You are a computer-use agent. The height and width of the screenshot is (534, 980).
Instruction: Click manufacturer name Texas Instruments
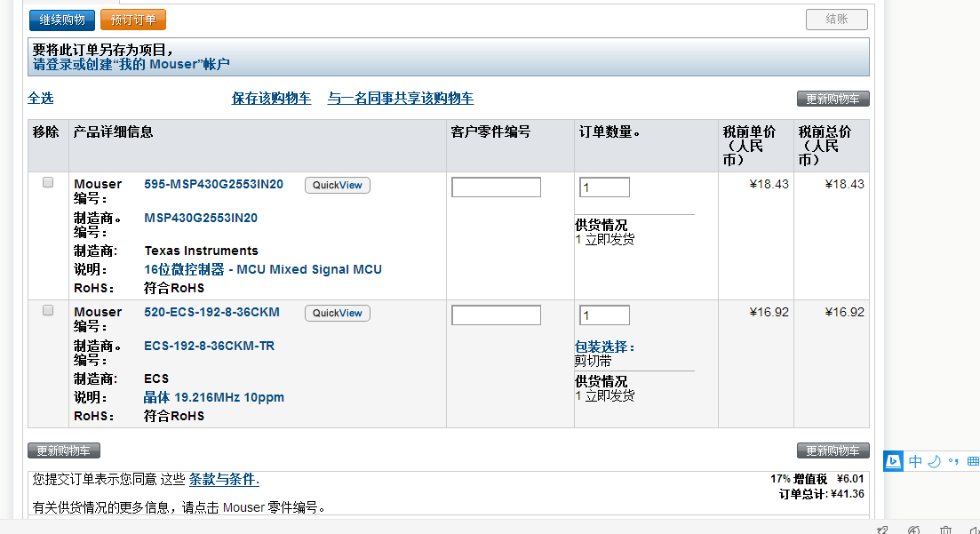pyautogui.click(x=202, y=251)
